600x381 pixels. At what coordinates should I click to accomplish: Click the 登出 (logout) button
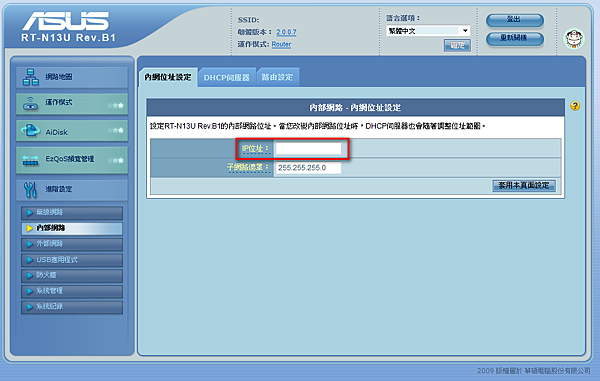coord(515,20)
